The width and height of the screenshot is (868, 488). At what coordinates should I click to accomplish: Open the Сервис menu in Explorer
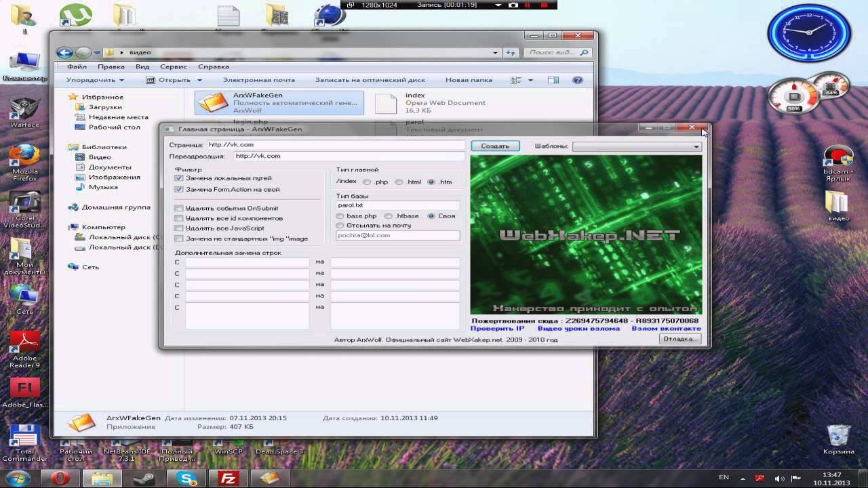point(174,66)
